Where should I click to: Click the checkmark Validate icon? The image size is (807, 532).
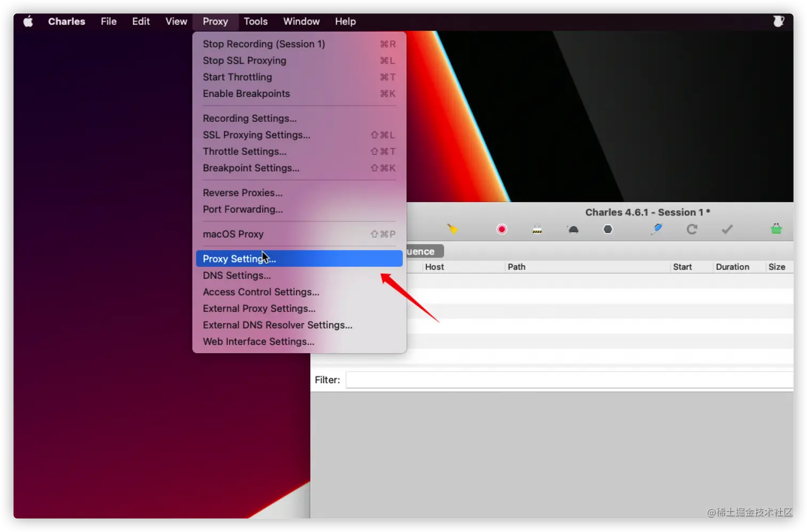tap(727, 229)
